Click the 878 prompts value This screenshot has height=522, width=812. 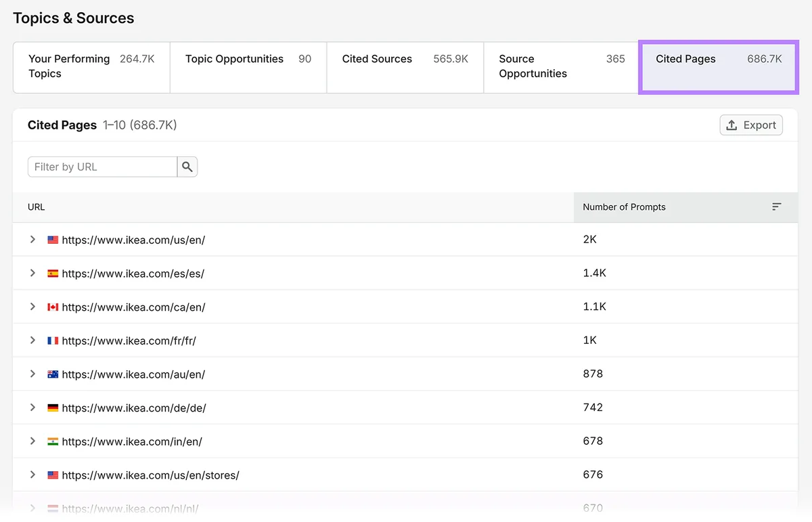593,373
